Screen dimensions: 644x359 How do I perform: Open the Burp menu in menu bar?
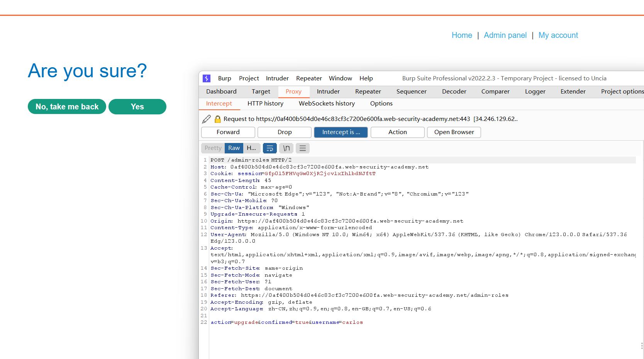coord(224,78)
